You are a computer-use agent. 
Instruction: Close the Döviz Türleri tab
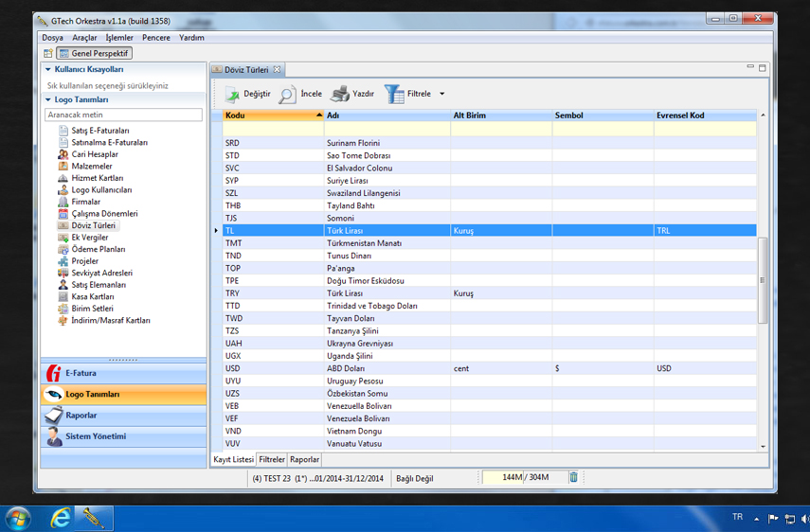(x=277, y=69)
